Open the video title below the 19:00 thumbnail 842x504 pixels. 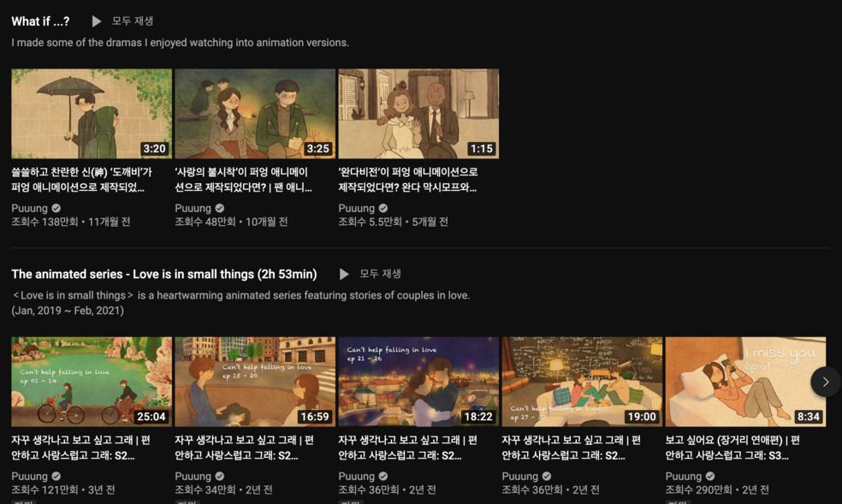click(x=572, y=448)
